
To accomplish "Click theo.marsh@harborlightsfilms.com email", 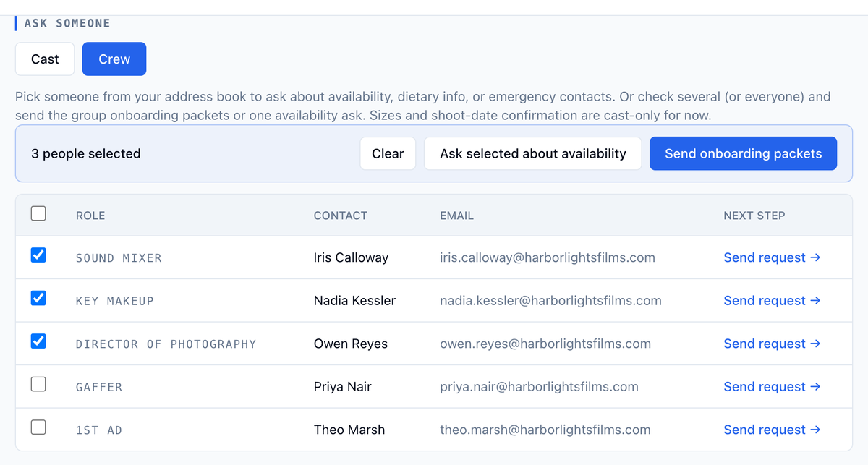I will click(545, 430).
